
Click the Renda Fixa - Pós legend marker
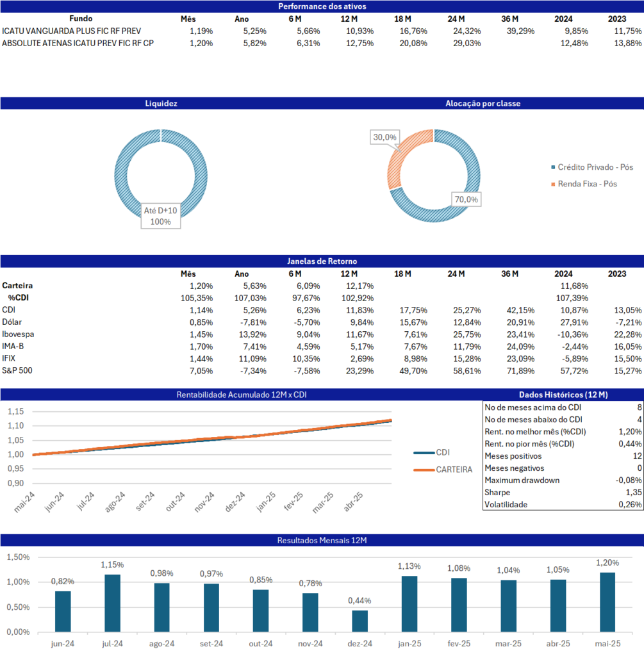[554, 184]
